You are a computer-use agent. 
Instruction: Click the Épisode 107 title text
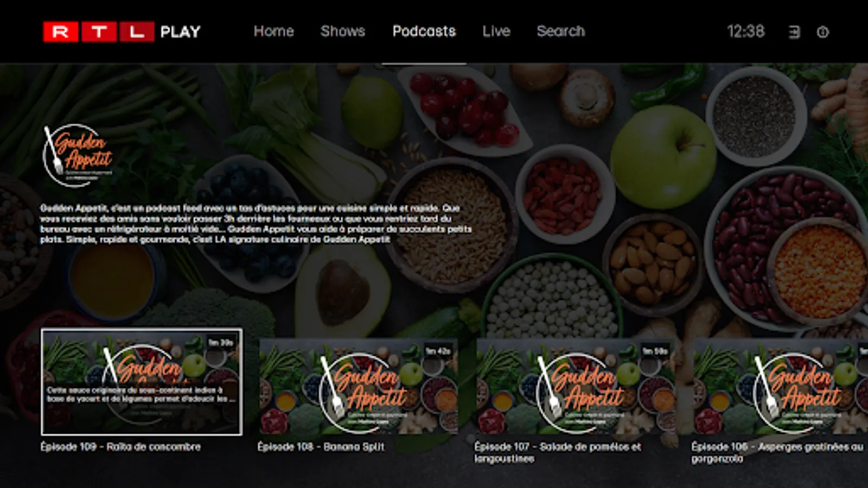[558, 453]
